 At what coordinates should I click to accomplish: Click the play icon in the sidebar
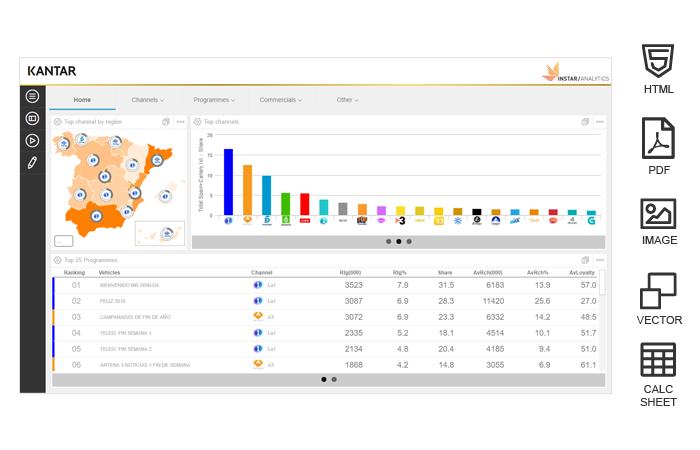[x=32, y=140]
